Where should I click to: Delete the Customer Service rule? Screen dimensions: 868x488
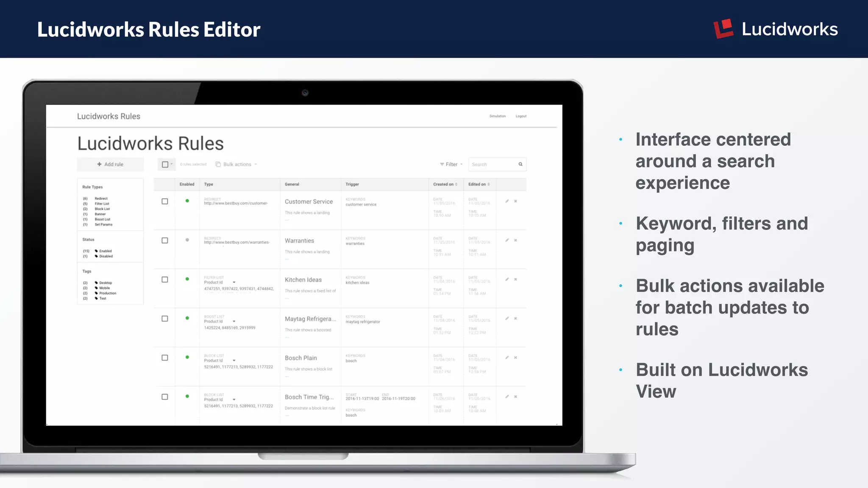pyautogui.click(x=516, y=201)
